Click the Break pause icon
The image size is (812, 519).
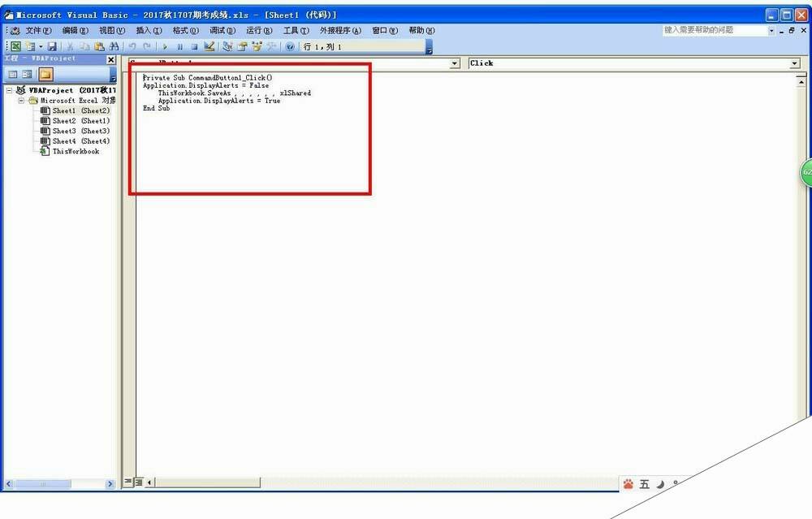(179, 46)
